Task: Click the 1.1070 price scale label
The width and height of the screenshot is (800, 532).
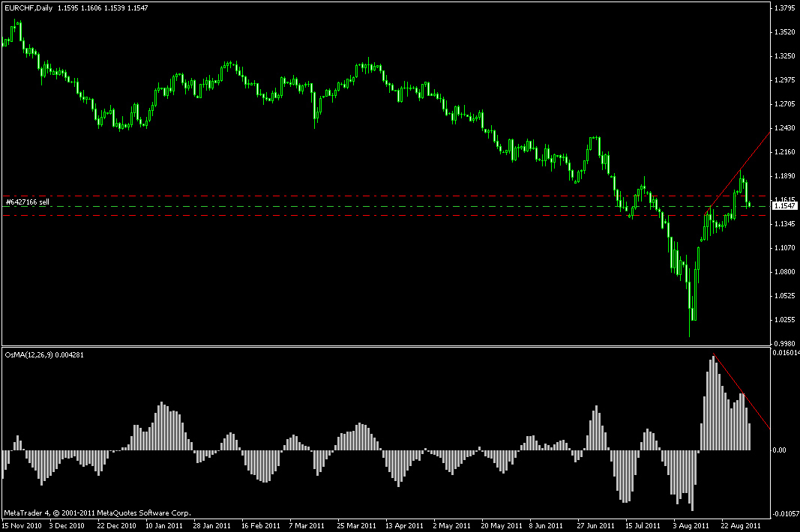Action: [785, 247]
